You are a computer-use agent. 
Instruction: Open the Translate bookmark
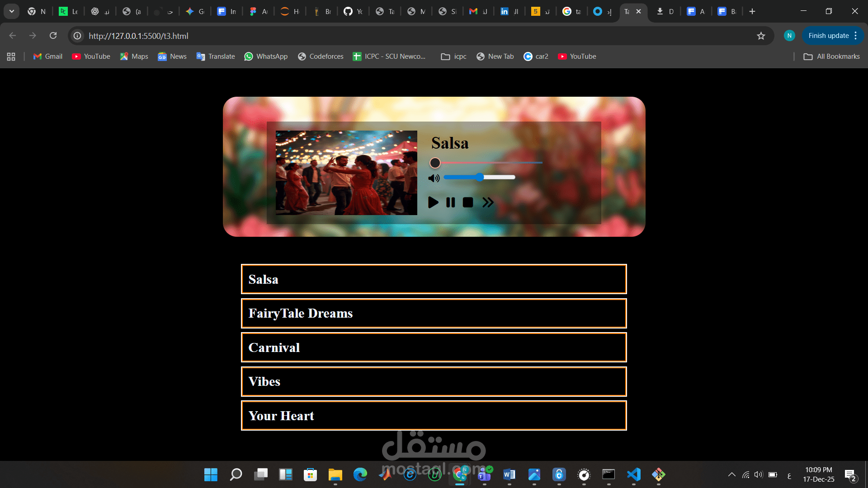(x=216, y=56)
